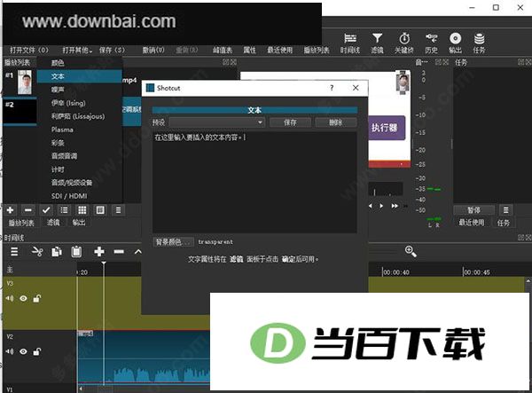Click the player fast forward button

(395, 206)
